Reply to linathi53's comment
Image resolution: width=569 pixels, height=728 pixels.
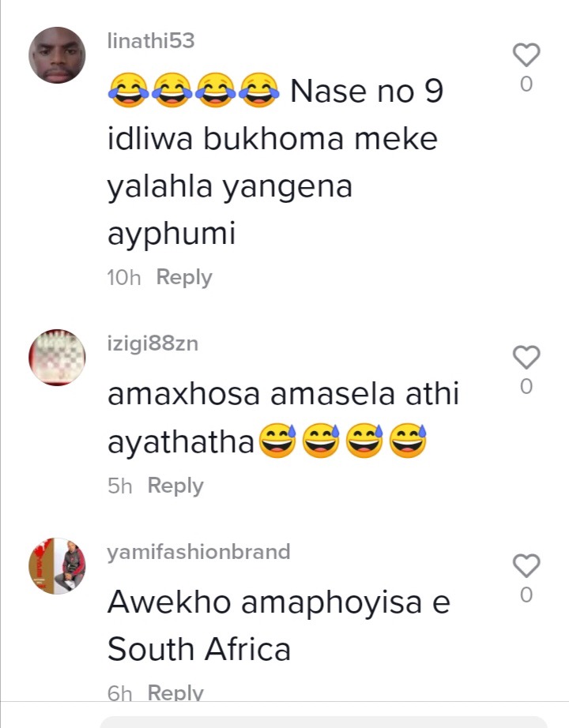[184, 277]
